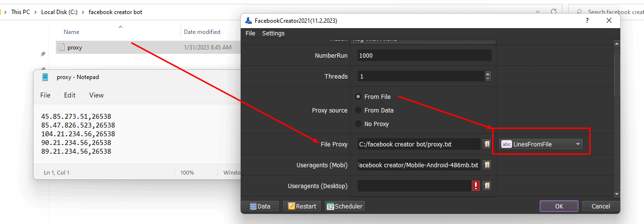The image size is (644, 224).
Task: Click 'facebook creator bot' breadcrumb segment
Action: 116,12
